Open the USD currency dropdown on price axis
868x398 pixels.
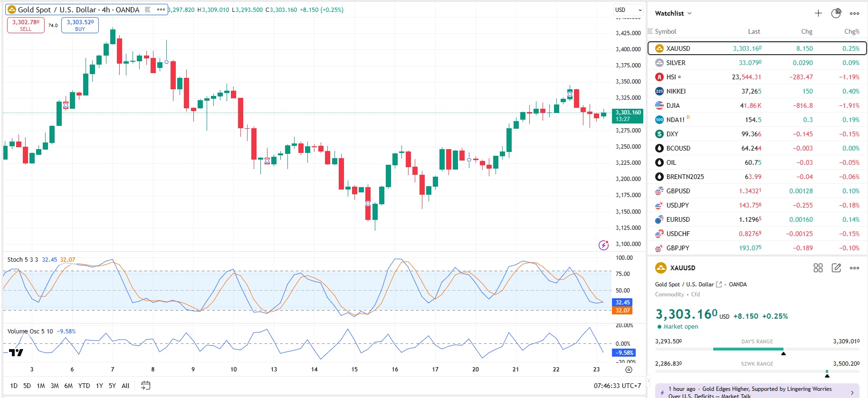(x=628, y=9)
